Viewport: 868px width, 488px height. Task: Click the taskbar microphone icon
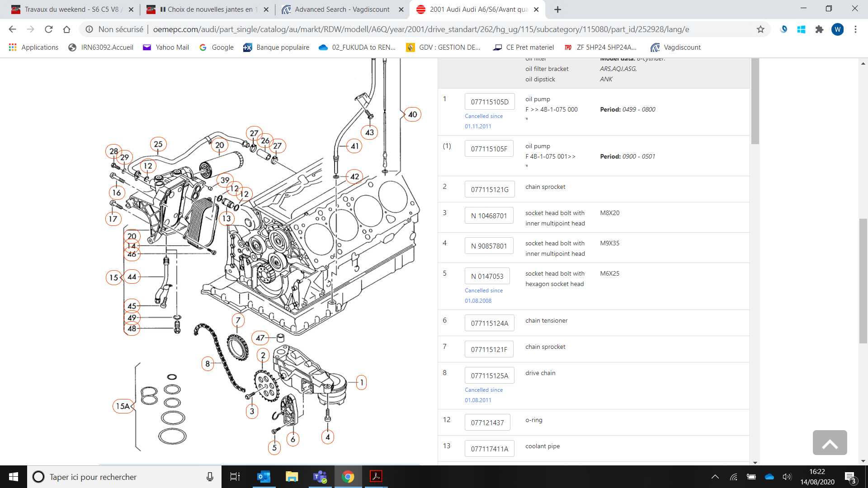pos(210,477)
